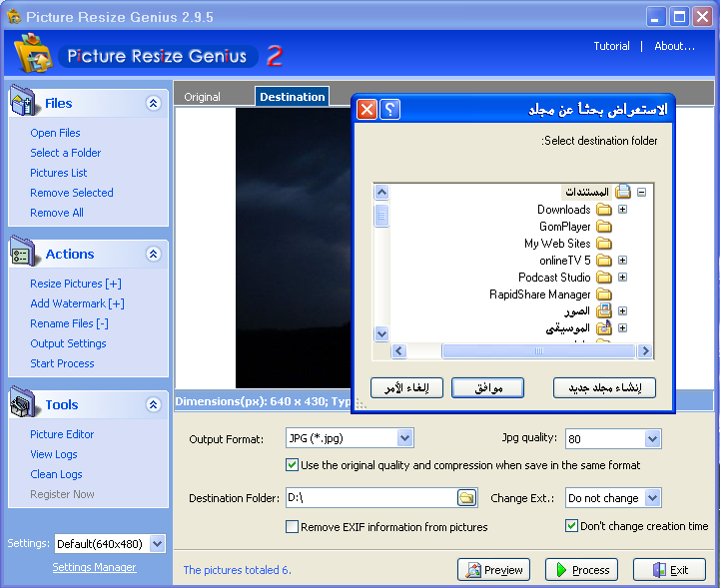Click Remove Selected link
Image resolution: width=720 pixels, height=588 pixels.
pyautogui.click(x=72, y=193)
